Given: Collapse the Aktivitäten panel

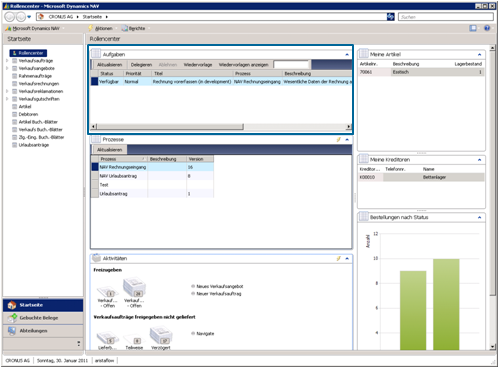Looking at the screenshot, I should [x=347, y=258].
